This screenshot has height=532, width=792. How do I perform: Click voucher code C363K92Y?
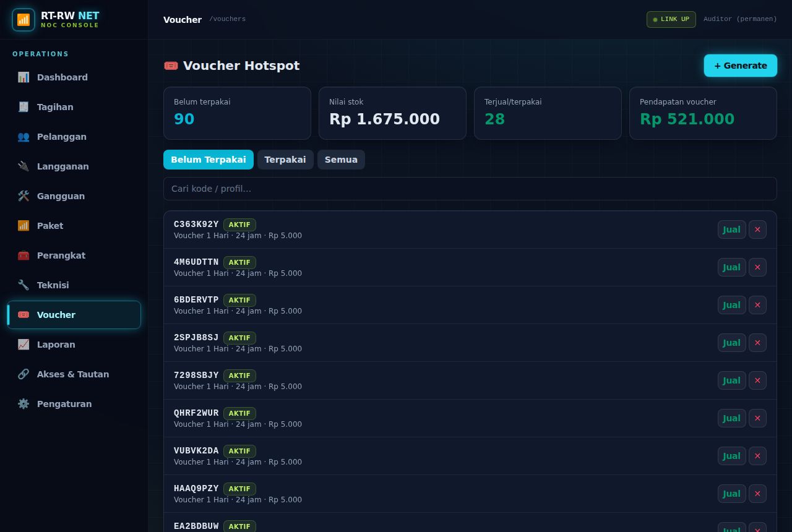pos(196,225)
